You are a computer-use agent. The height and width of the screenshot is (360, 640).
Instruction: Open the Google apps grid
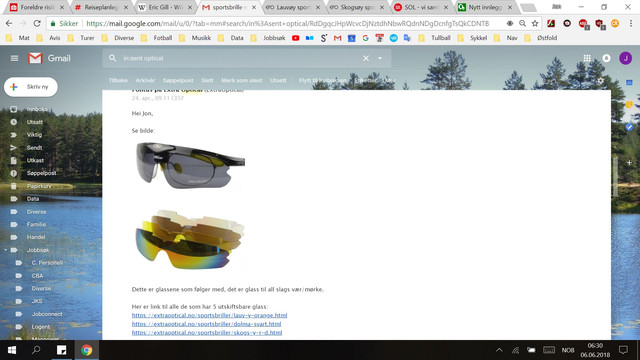(587, 58)
